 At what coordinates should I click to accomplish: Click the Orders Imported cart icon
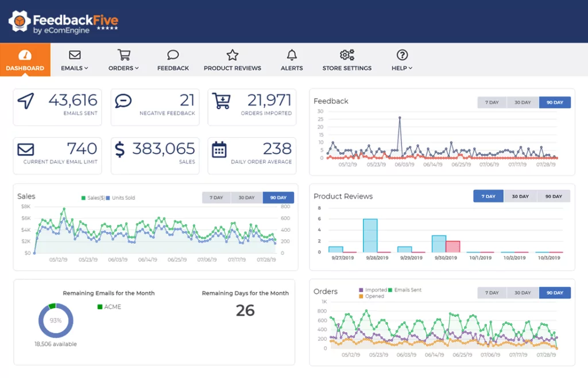tap(220, 102)
